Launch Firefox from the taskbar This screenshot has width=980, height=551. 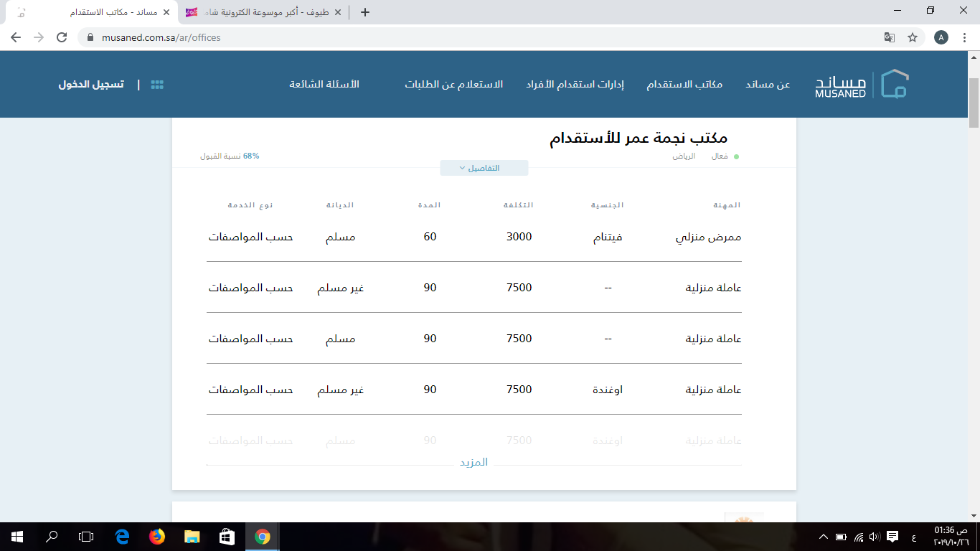click(156, 536)
